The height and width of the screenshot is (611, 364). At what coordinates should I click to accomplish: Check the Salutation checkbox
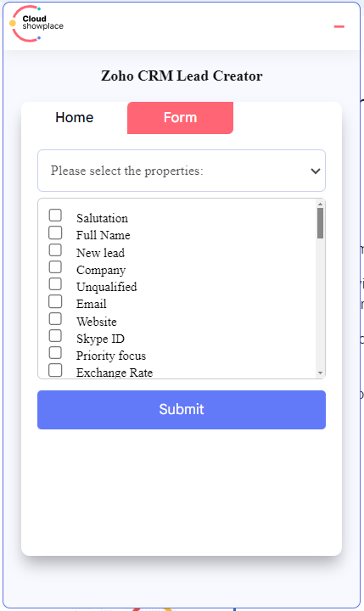click(x=55, y=215)
